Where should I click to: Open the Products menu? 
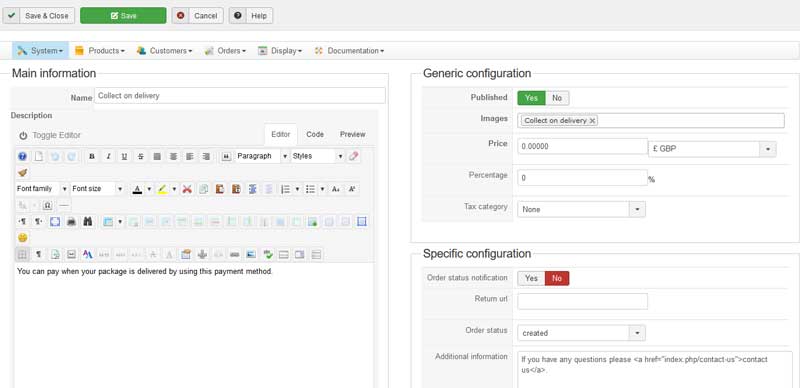[x=99, y=51]
